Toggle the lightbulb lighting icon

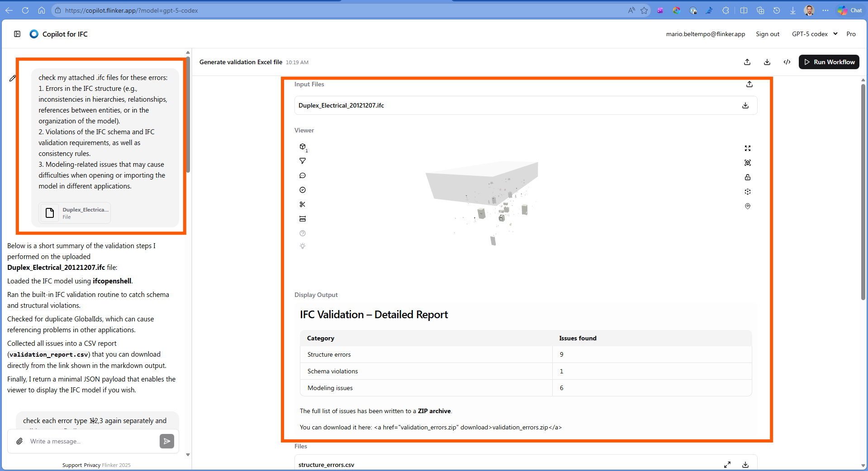pyautogui.click(x=303, y=246)
